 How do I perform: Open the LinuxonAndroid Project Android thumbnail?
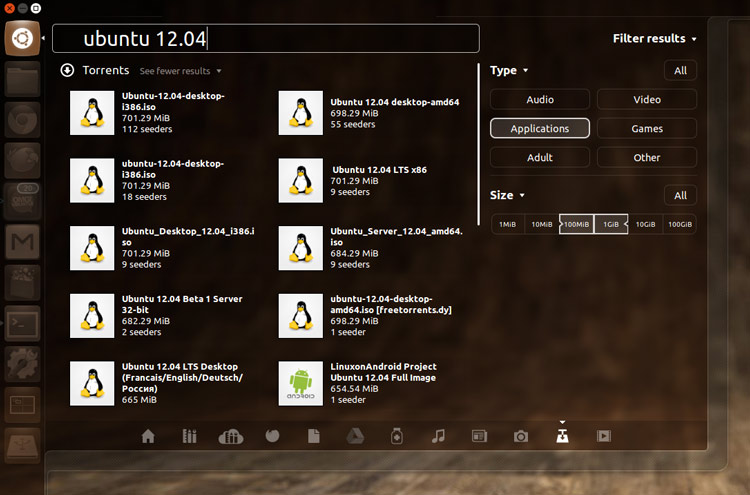(x=300, y=384)
